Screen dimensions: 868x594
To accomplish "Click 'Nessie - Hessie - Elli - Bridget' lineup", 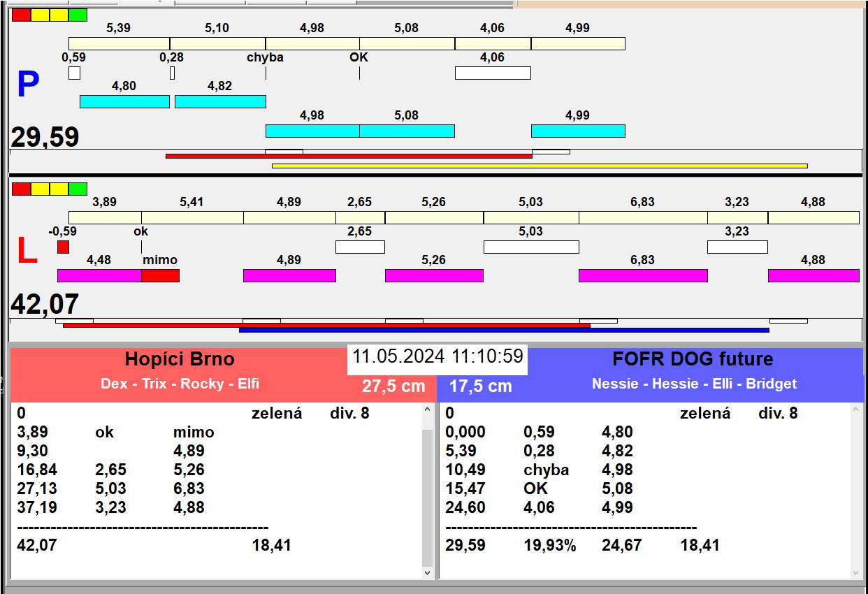I will point(694,384).
